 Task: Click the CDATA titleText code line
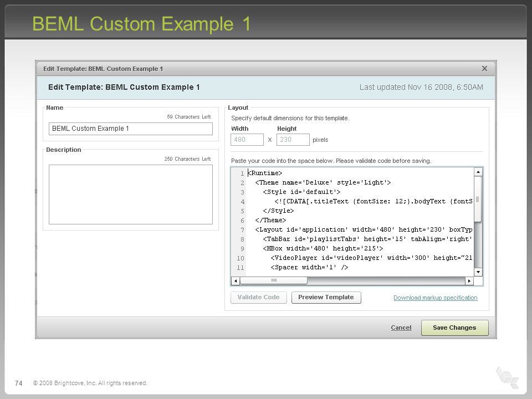[374, 202]
